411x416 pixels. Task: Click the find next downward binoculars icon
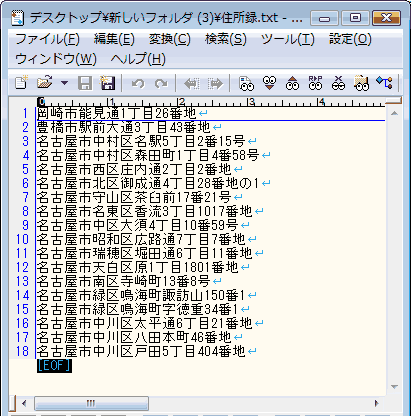(x=269, y=83)
